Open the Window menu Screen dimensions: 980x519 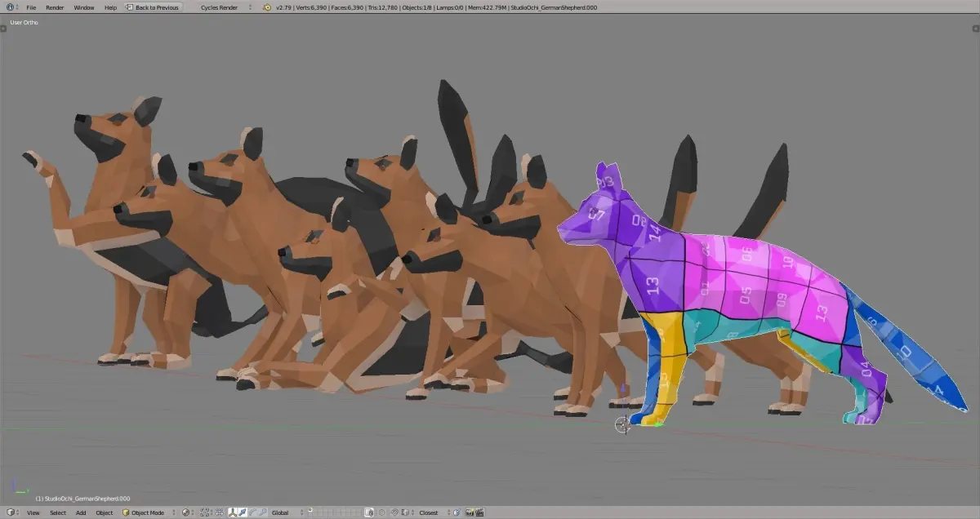84,7
